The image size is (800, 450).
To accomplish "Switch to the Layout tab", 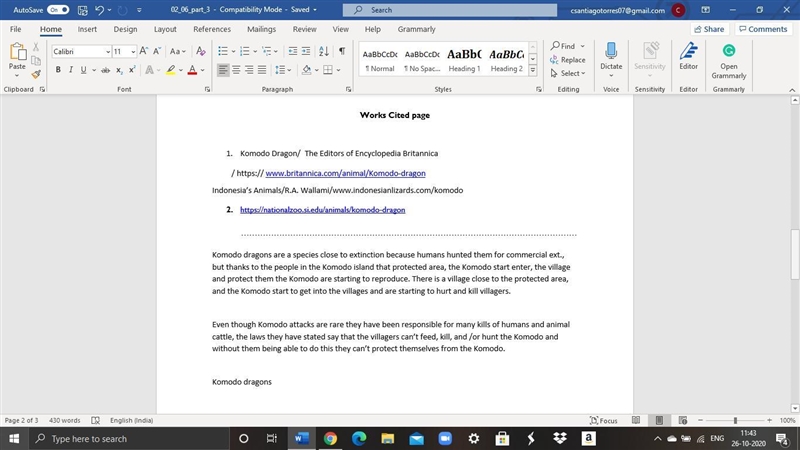I will tap(165, 29).
